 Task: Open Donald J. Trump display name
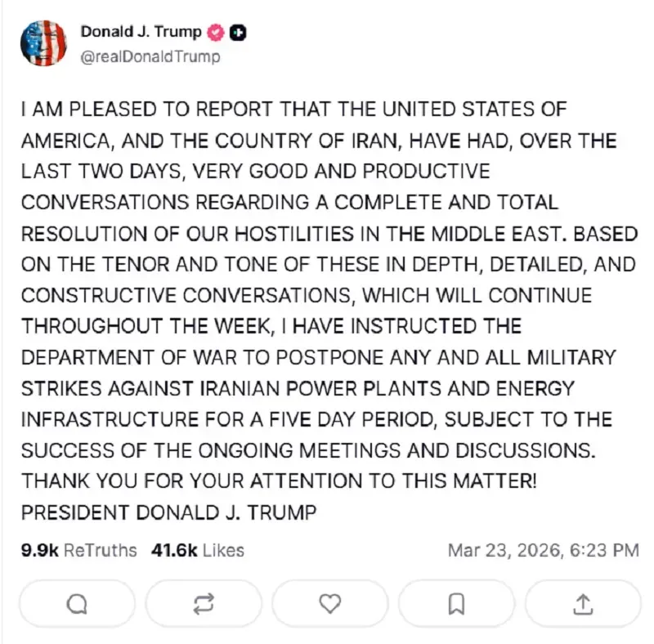(x=141, y=32)
